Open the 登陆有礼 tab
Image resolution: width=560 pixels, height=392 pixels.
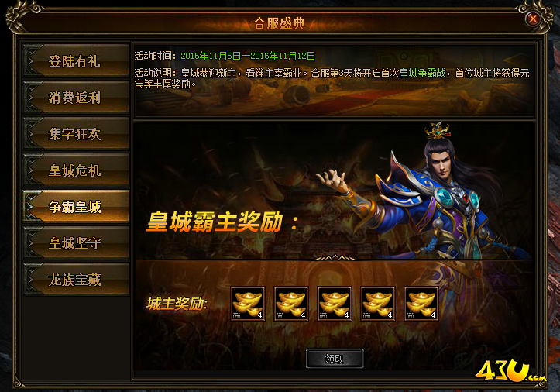[76, 60]
